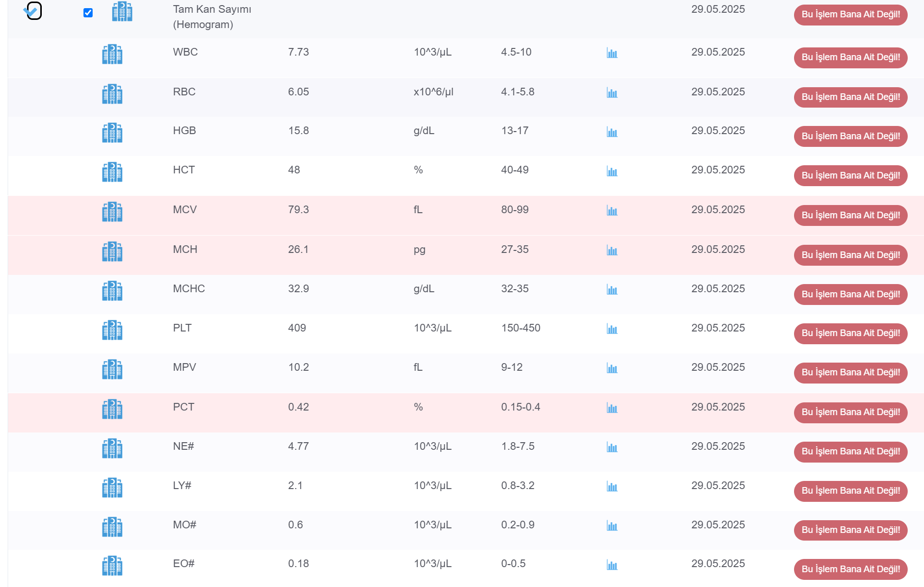Click the hospital icon beside MCHC

click(112, 291)
